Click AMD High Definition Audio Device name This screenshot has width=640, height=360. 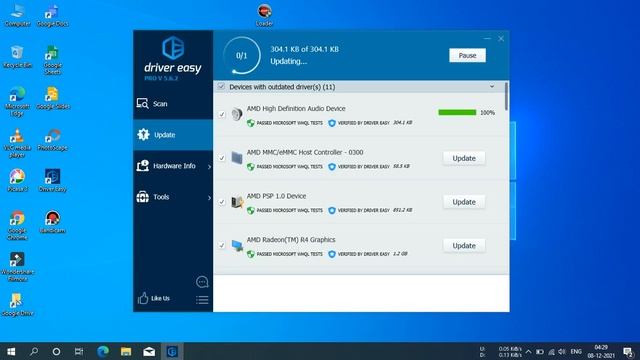(296, 109)
